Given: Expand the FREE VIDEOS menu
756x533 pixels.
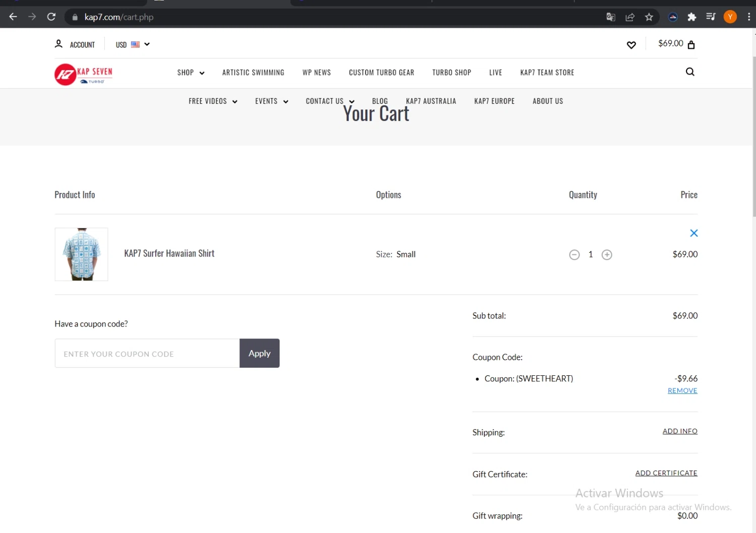Looking at the screenshot, I should pos(213,101).
